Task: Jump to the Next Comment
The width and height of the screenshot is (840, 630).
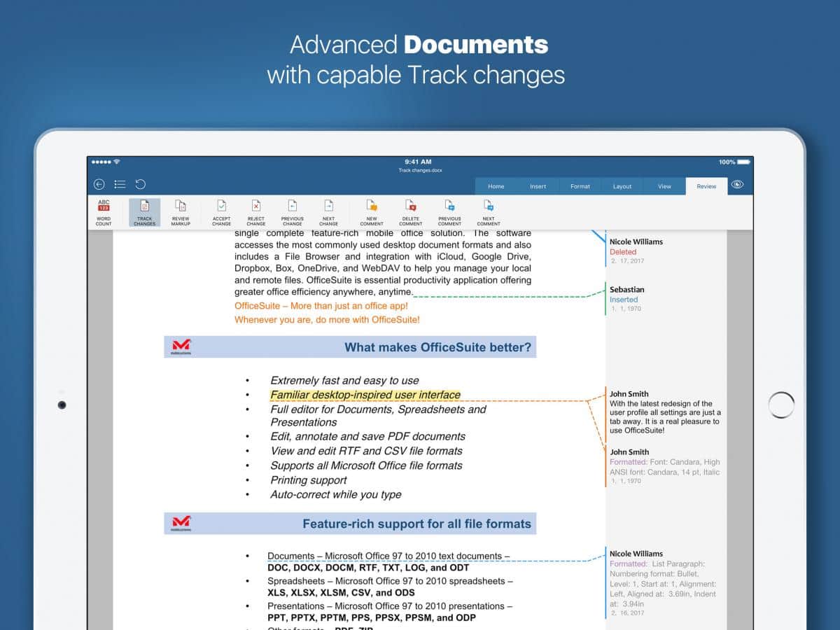Action: click(x=489, y=212)
